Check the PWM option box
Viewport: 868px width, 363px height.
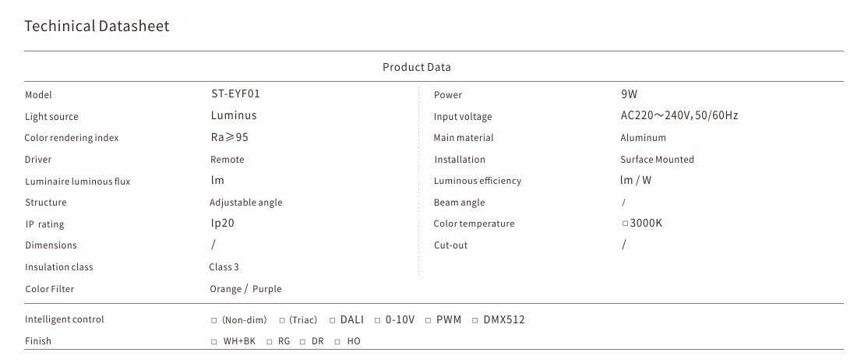(429, 320)
